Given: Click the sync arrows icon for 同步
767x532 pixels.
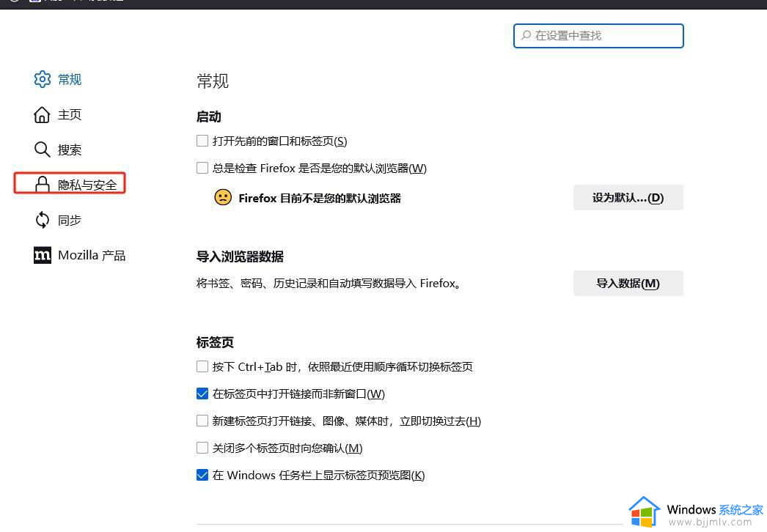Looking at the screenshot, I should (x=42, y=220).
